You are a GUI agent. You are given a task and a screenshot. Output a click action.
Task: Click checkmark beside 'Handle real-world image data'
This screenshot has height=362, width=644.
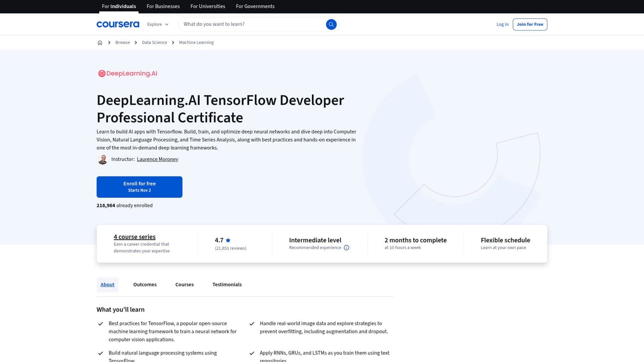(x=252, y=324)
